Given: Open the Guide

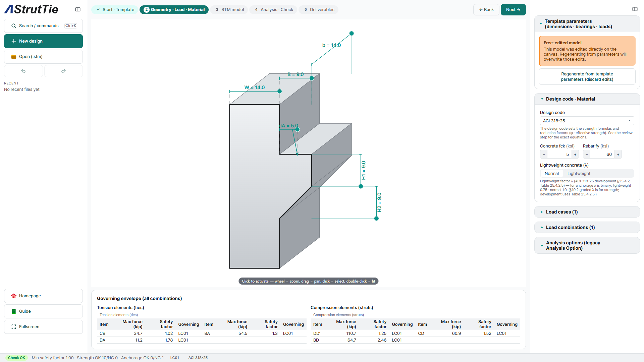Looking at the screenshot, I should tap(43, 311).
